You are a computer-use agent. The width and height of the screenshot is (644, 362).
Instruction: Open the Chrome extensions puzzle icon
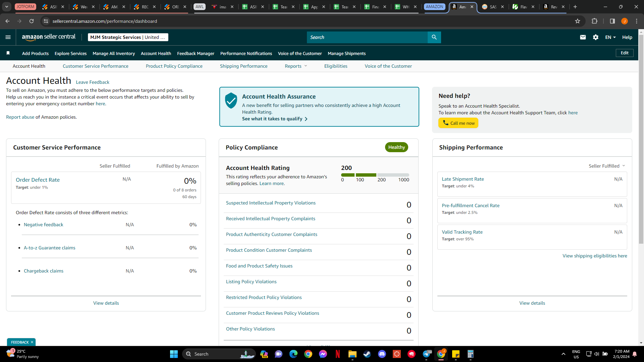(x=595, y=21)
